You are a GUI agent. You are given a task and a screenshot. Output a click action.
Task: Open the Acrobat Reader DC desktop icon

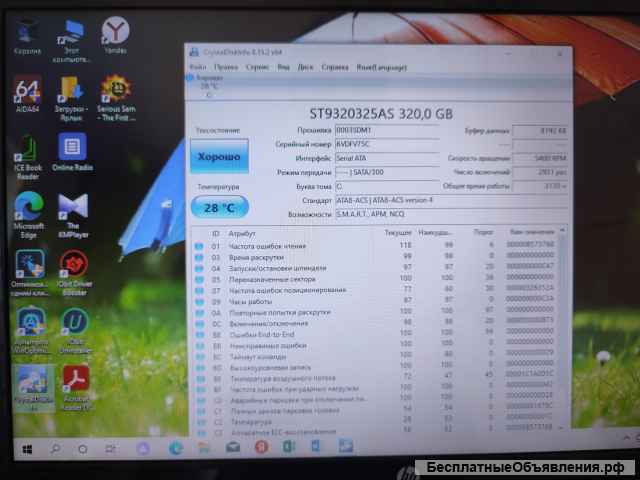pyautogui.click(x=76, y=388)
